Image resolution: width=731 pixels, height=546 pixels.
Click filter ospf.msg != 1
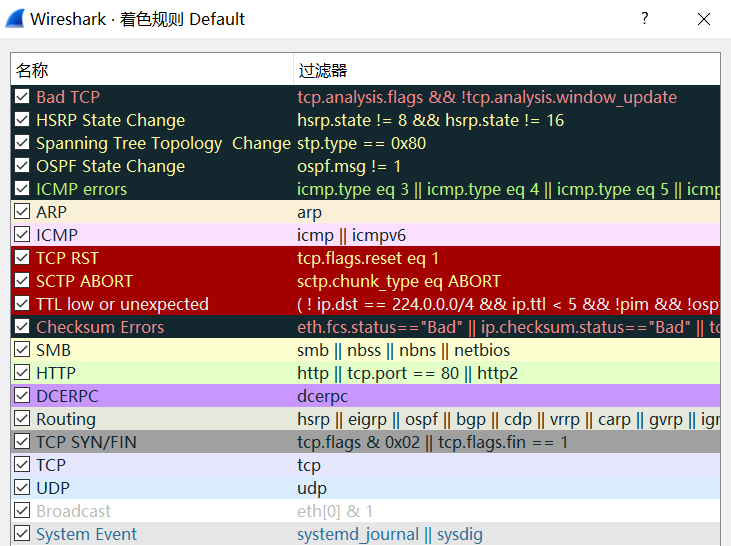tap(349, 166)
